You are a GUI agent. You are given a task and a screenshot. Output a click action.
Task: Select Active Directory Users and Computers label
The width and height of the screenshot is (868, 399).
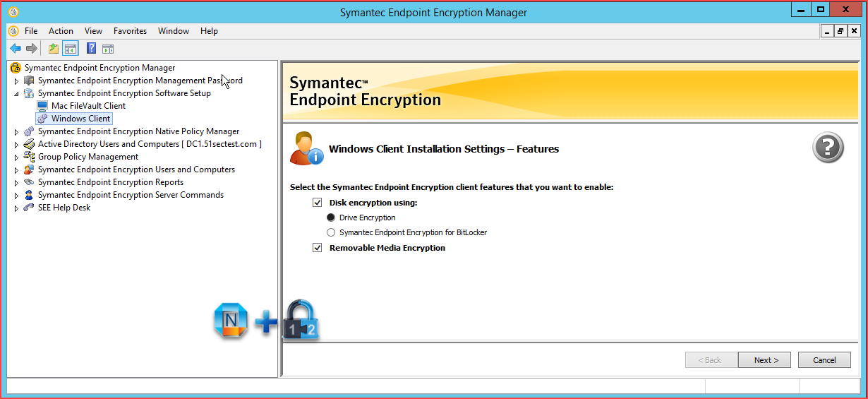(x=150, y=144)
